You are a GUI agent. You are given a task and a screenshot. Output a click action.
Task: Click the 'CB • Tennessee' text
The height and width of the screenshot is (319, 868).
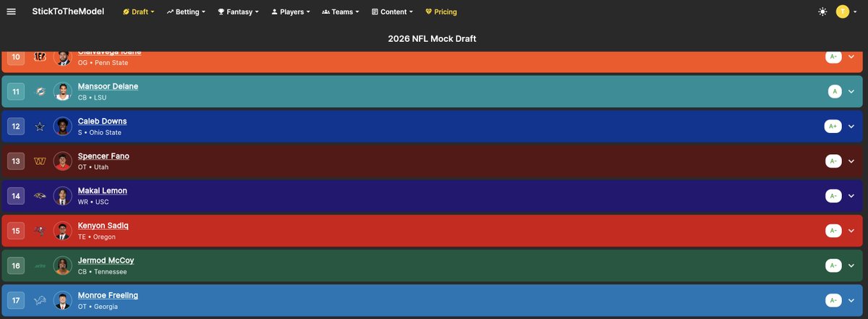tap(102, 272)
